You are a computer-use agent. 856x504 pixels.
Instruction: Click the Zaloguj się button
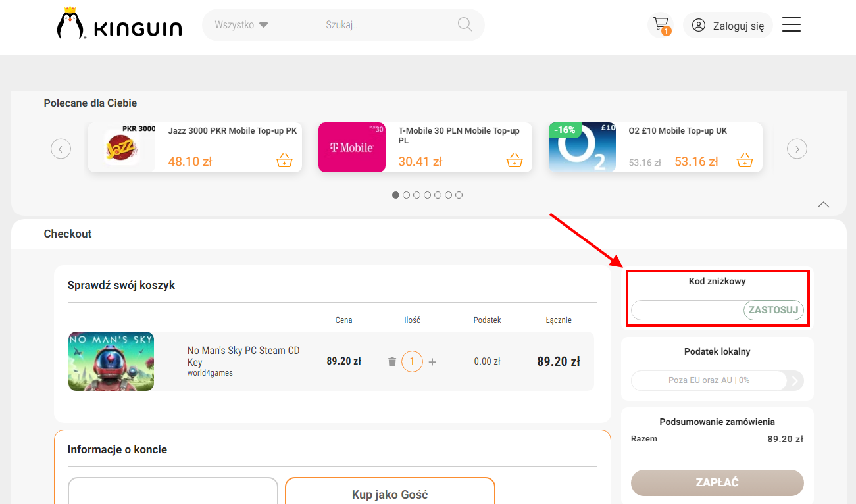pyautogui.click(x=728, y=26)
